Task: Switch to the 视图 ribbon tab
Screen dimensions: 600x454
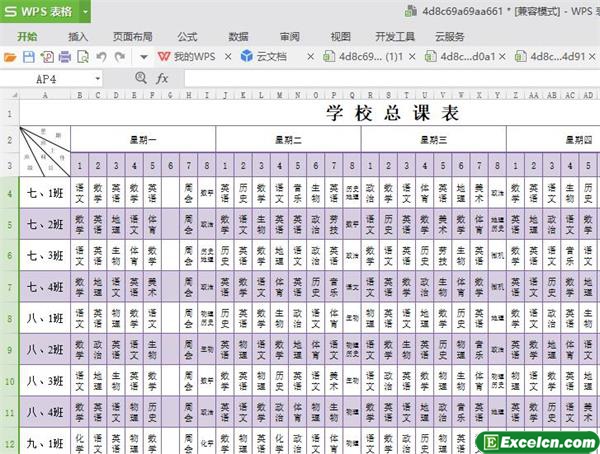Action: pos(341,37)
